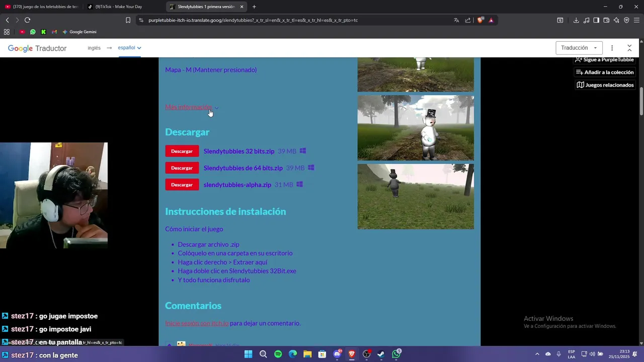Download Slendytubbies 32 bits.zip
The height and width of the screenshot is (362, 644).
coord(182,151)
